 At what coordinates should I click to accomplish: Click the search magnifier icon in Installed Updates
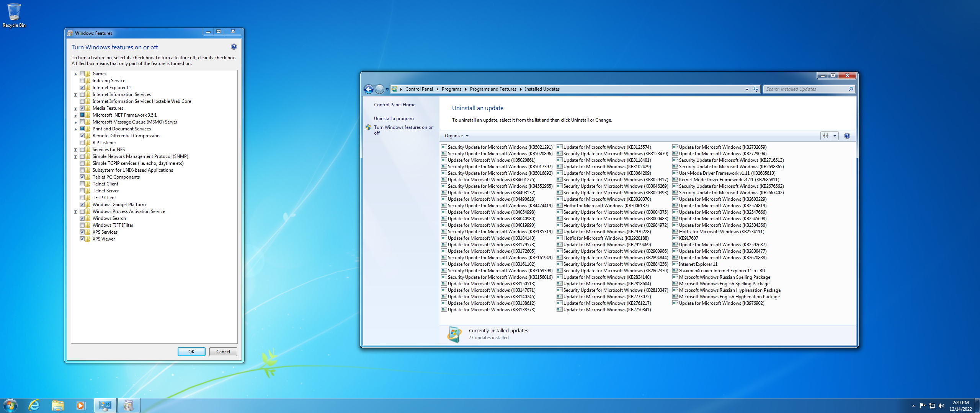click(x=851, y=89)
